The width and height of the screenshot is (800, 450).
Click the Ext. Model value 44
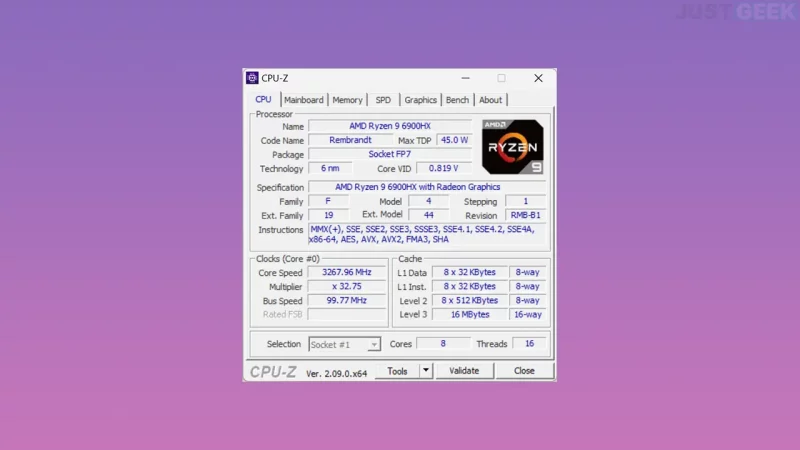tap(429, 215)
